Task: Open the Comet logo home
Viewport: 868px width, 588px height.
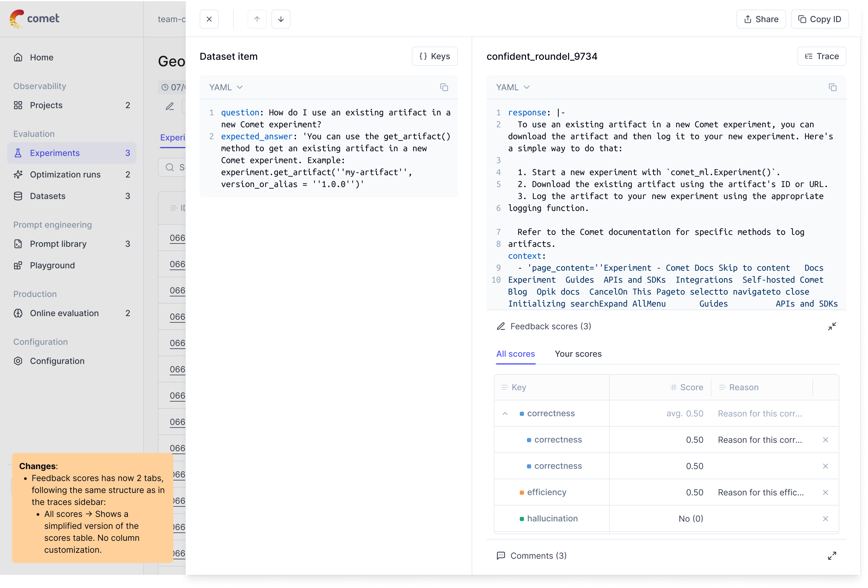Action: coord(34,18)
